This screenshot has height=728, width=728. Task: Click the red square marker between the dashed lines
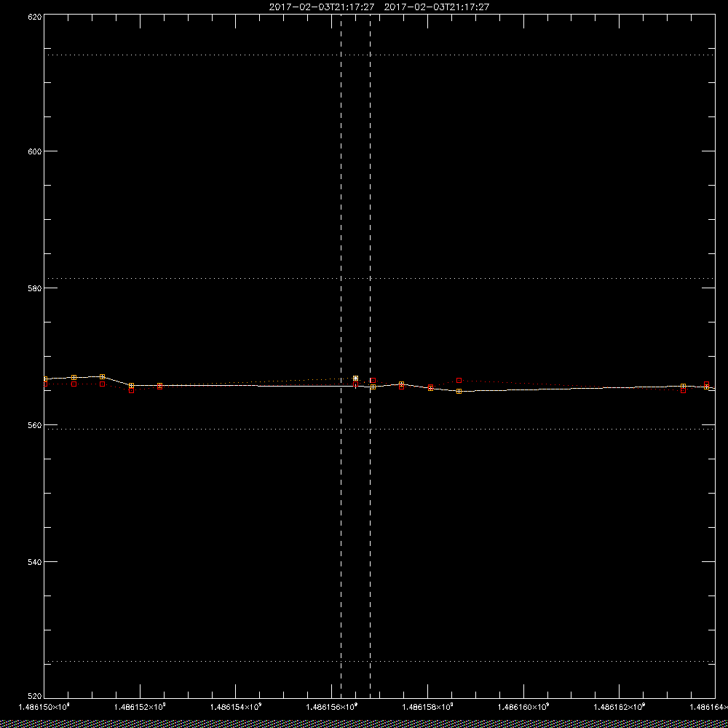356,384
